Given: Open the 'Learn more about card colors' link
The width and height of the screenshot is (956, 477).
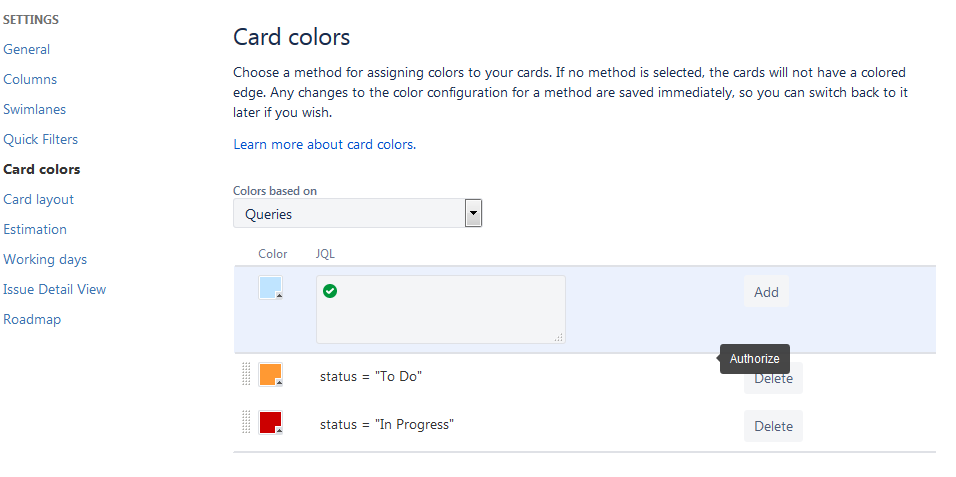Looking at the screenshot, I should tap(324, 144).
